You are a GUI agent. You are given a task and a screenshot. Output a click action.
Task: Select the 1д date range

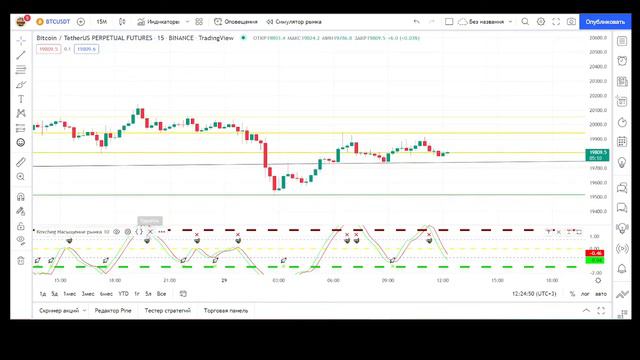point(43,294)
